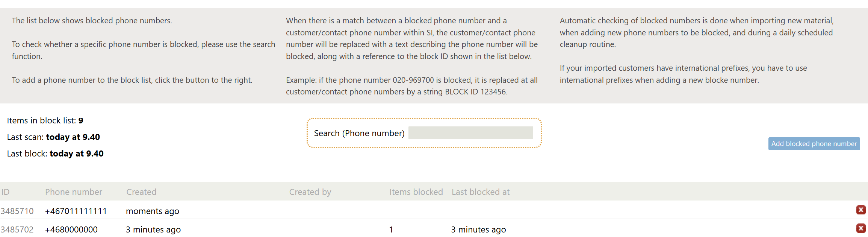Click items blocked count for +4680000000
Viewport: 868px width, 237px height.
pyautogui.click(x=391, y=229)
